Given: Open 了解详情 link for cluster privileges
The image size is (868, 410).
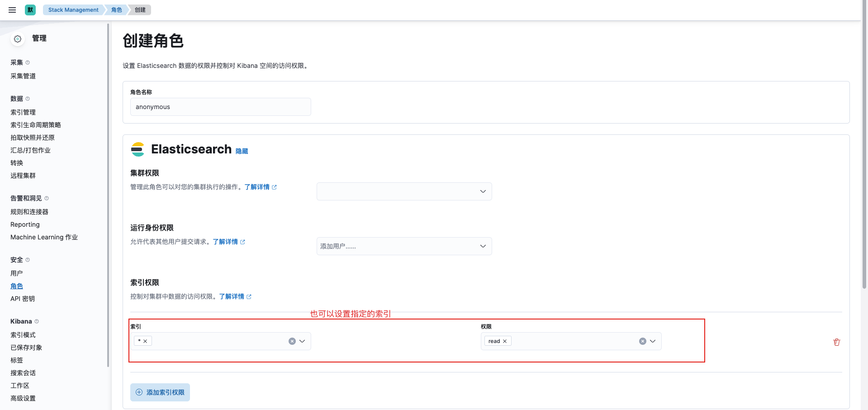Looking at the screenshot, I should click(257, 187).
